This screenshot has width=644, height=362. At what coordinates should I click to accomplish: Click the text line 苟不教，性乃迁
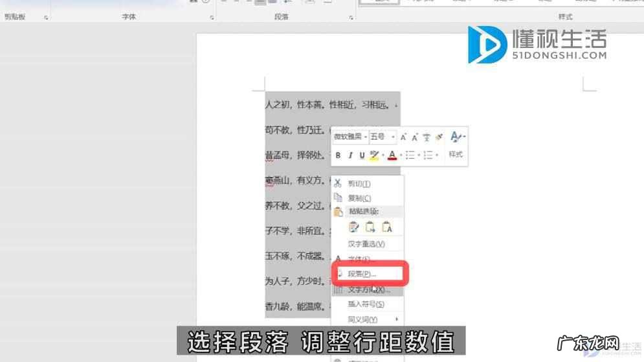coord(295,130)
